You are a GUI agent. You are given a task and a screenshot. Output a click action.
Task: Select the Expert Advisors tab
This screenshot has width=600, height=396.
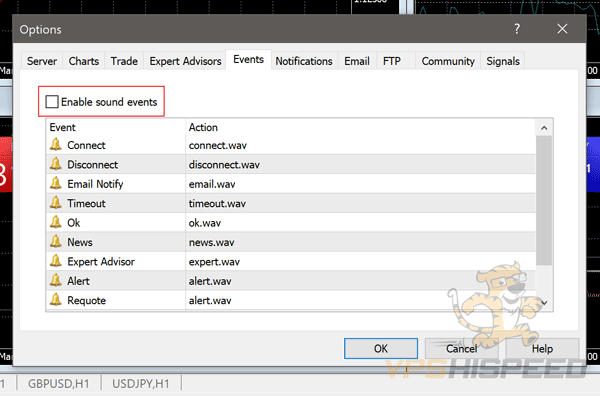pos(185,61)
